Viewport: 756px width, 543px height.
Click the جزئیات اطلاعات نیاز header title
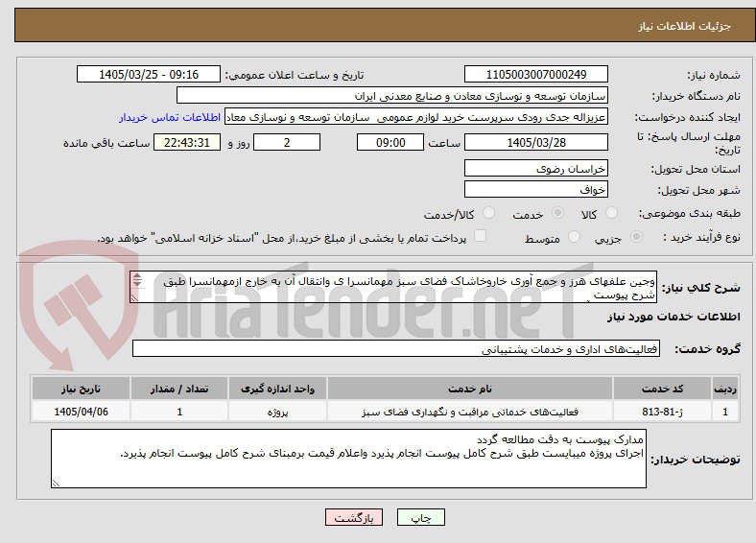(x=685, y=26)
